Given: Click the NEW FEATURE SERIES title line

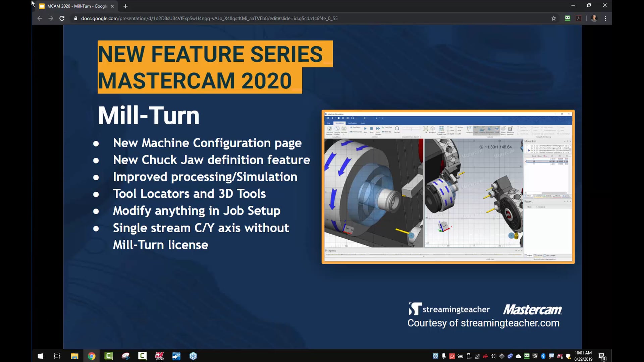Looking at the screenshot, I should [x=210, y=54].
